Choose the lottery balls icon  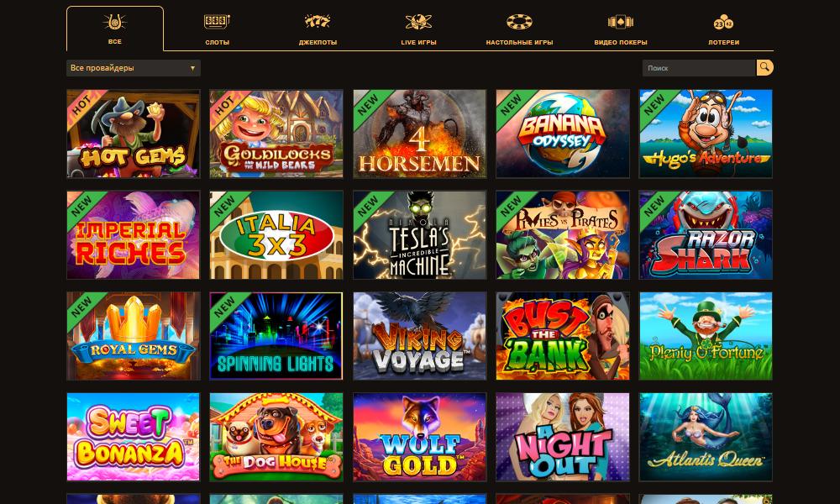(724, 23)
